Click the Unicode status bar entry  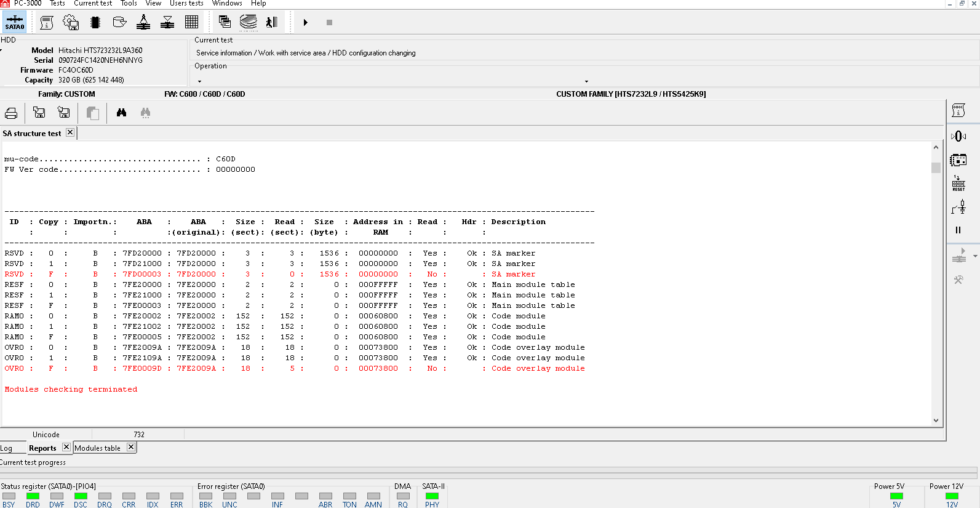pos(46,435)
